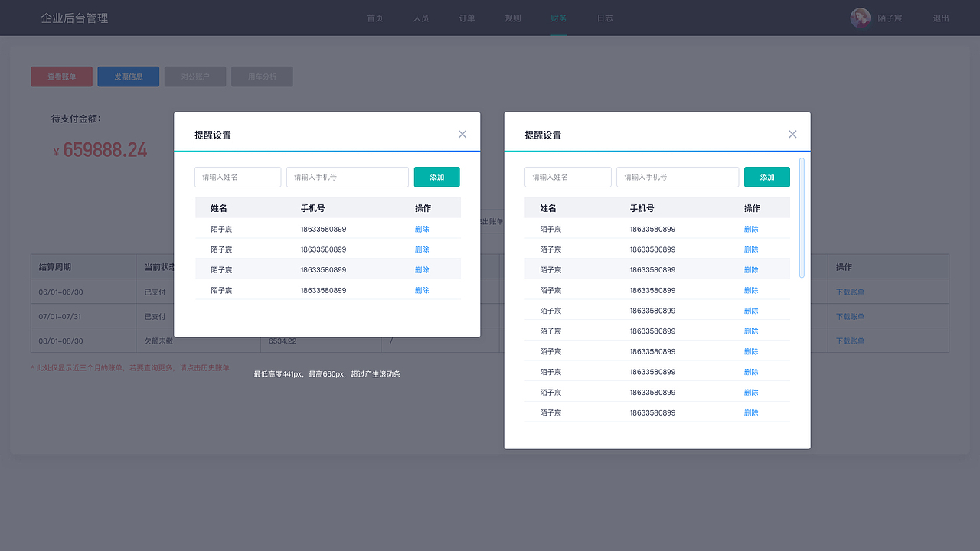Click the 已支付 status in the 06/01-06/30 row
The image size is (980, 551).
[155, 292]
